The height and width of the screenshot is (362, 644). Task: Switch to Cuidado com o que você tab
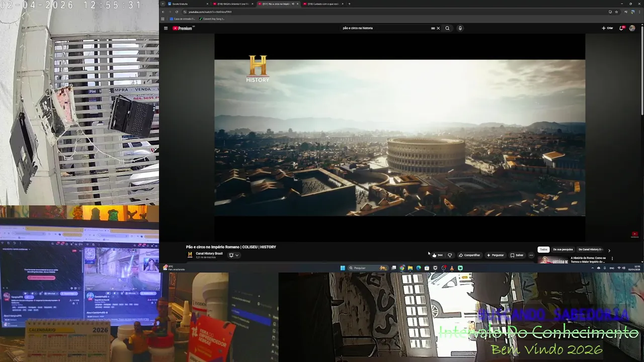click(323, 4)
